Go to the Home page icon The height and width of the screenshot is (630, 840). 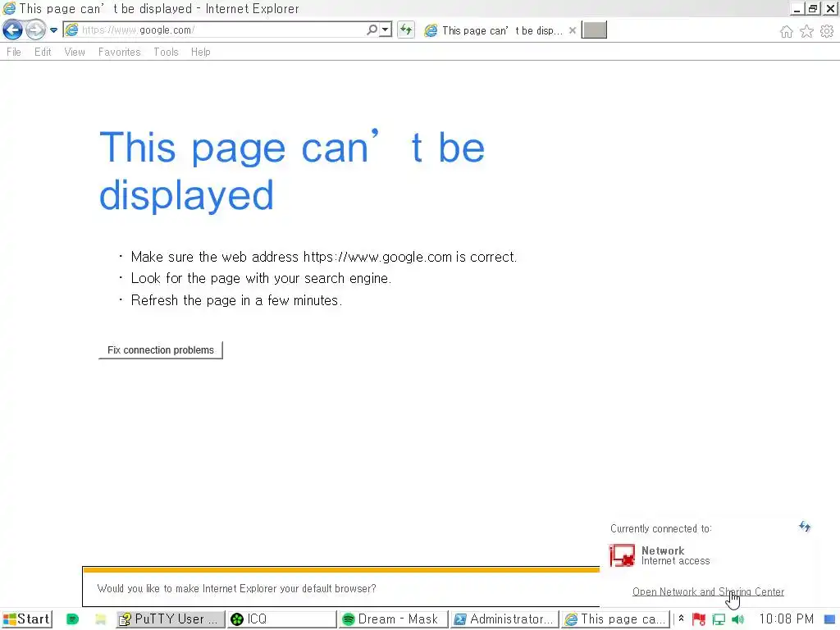coord(786,32)
